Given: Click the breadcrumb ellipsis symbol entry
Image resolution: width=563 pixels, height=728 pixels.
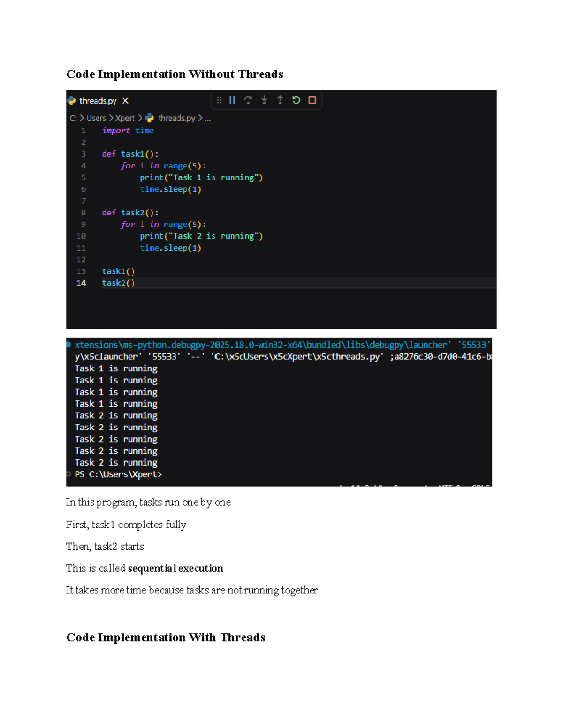Looking at the screenshot, I should pyautogui.click(x=208, y=119).
